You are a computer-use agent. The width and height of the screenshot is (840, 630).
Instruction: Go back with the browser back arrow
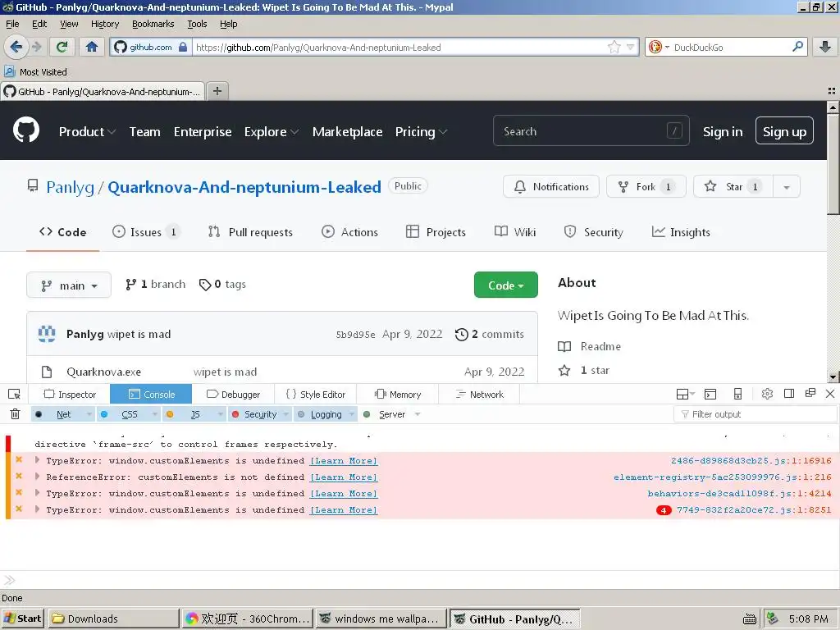pos(16,47)
